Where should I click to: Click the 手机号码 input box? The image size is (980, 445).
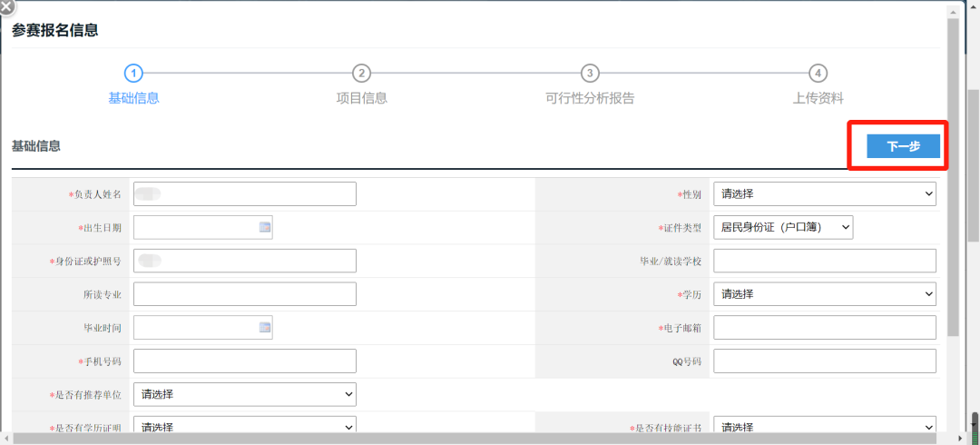[x=244, y=361]
